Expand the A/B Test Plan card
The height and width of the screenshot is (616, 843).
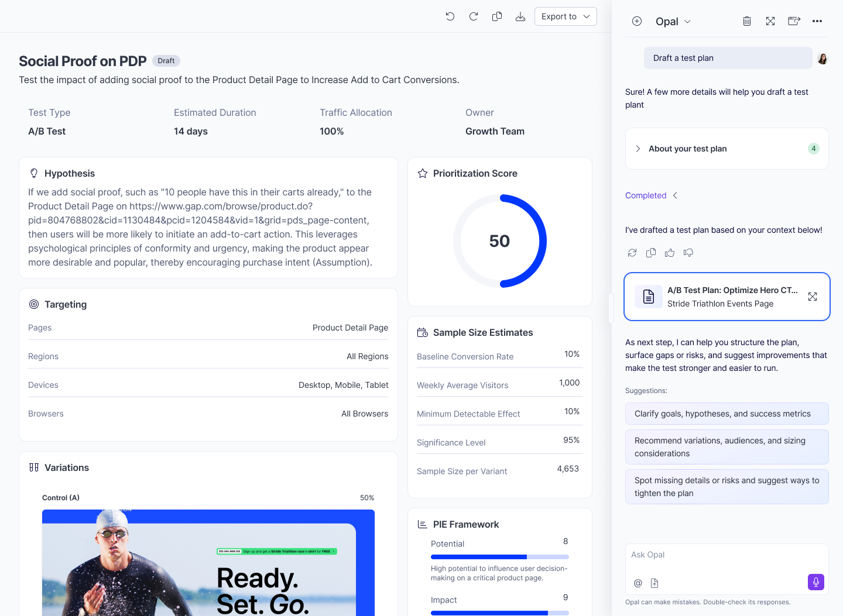pos(813,297)
